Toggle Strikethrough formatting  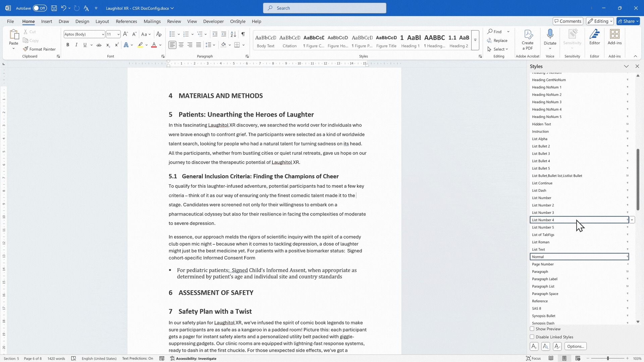click(99, 45)
